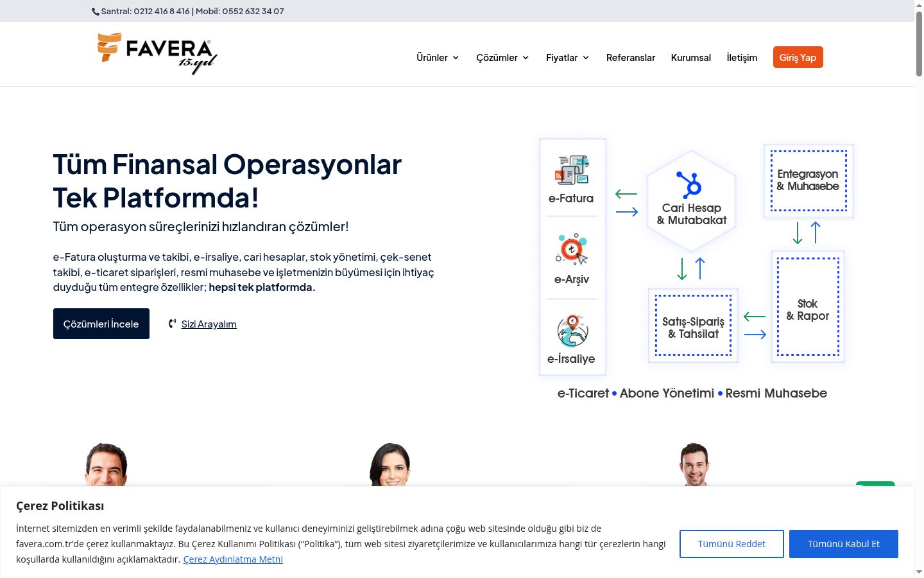Viewport: 924px width, 578px height.
Task: Click the bold 'hepsi tek platformda.' text
Action: (x=262, y=287)
